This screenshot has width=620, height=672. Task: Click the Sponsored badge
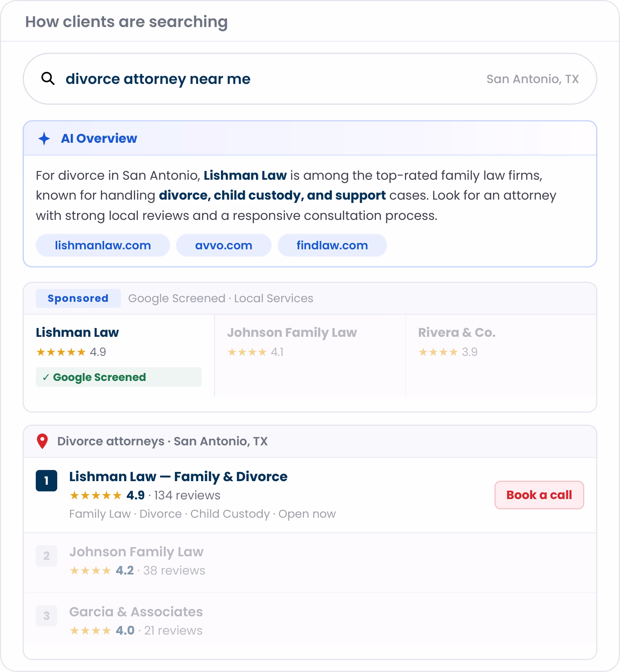(x=78, y=298)
